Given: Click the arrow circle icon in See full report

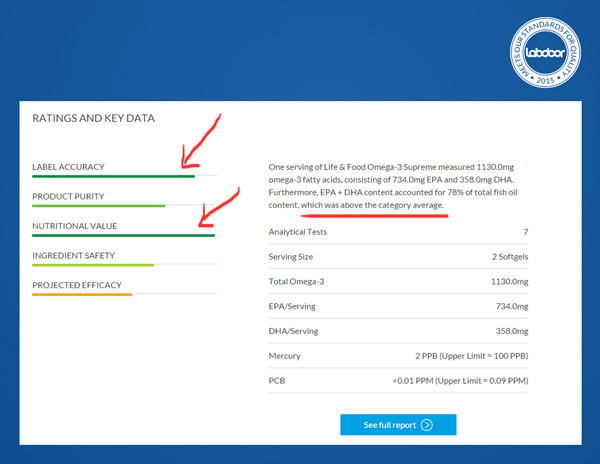Looking at the screenshot, I should (427, 425).
